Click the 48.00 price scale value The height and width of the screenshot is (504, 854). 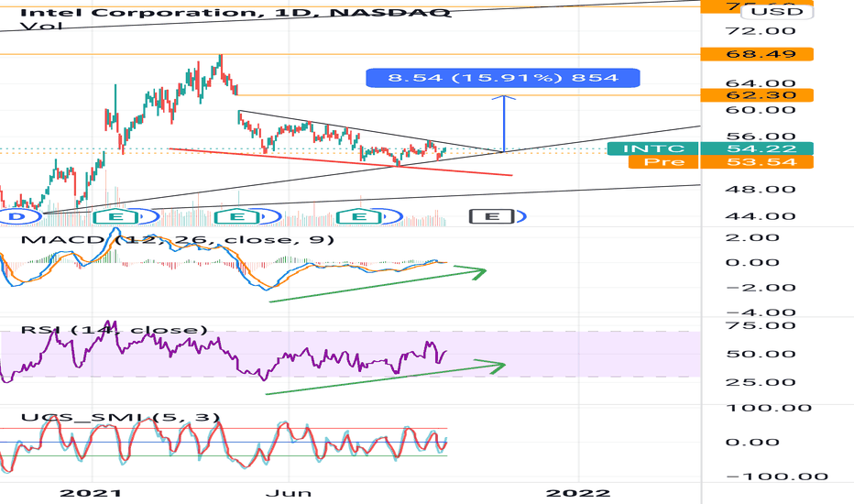tap(761, 189)
